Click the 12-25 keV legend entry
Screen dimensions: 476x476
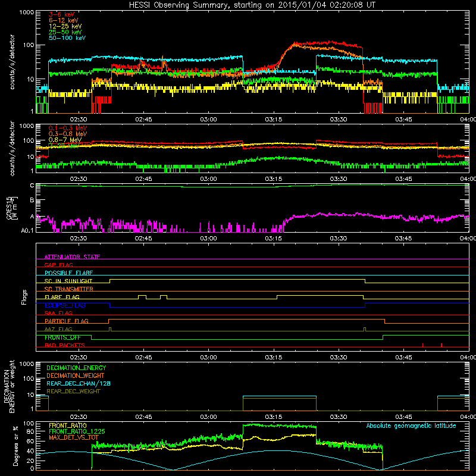[x=65, y=26]
